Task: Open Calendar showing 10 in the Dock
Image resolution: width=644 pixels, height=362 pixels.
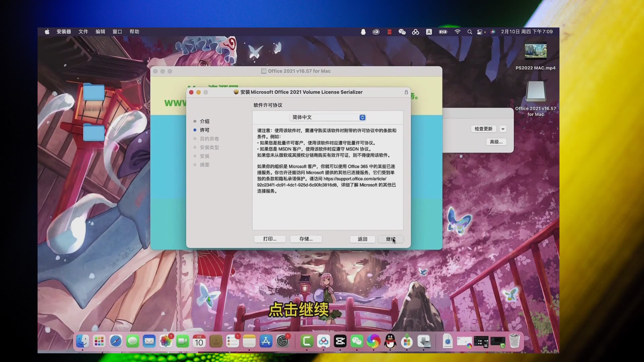Action: point(199,342)
